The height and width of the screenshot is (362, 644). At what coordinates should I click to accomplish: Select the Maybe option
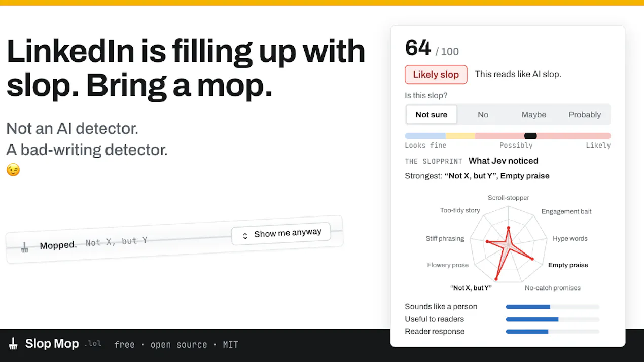tap(534, 115)
